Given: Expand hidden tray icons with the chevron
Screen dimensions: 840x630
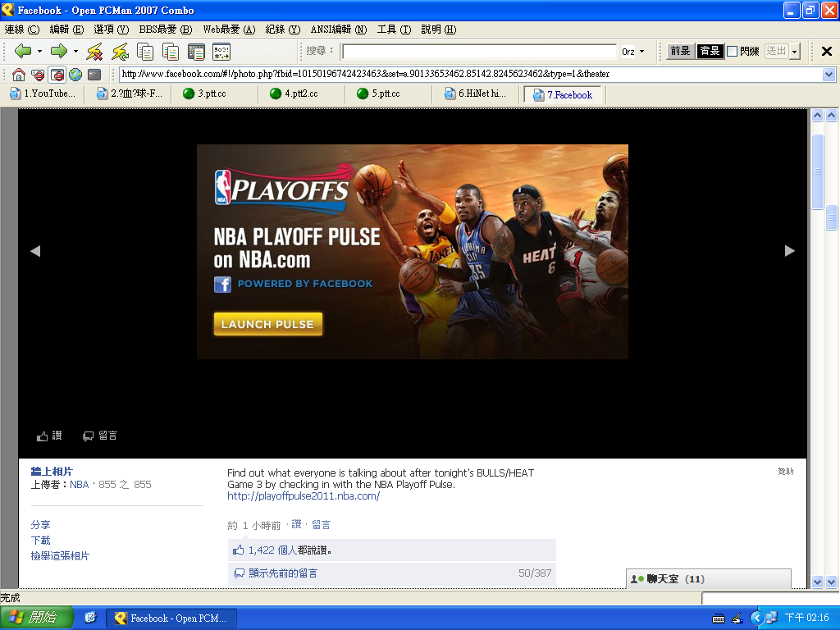Looking at the screenshot, I should [756, 618].
